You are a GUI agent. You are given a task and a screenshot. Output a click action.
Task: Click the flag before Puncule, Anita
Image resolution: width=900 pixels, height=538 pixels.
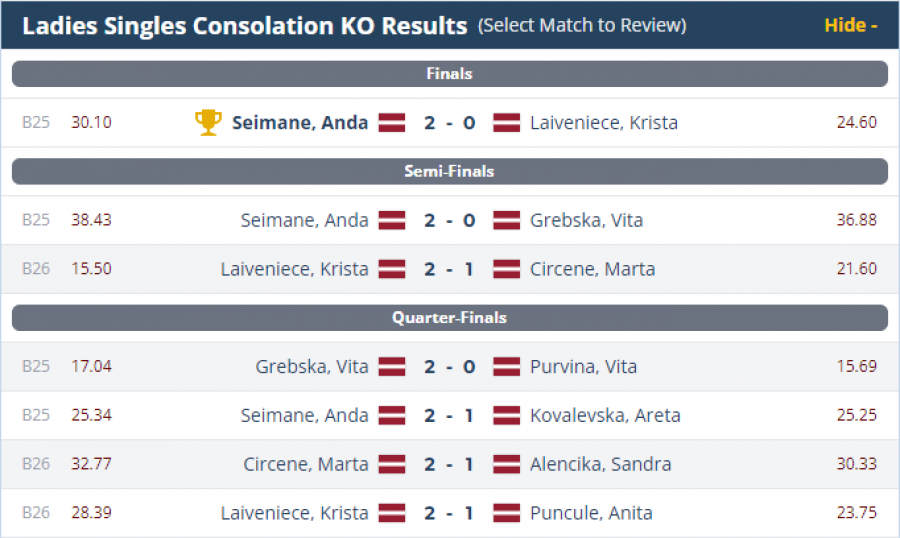[507, 513]
